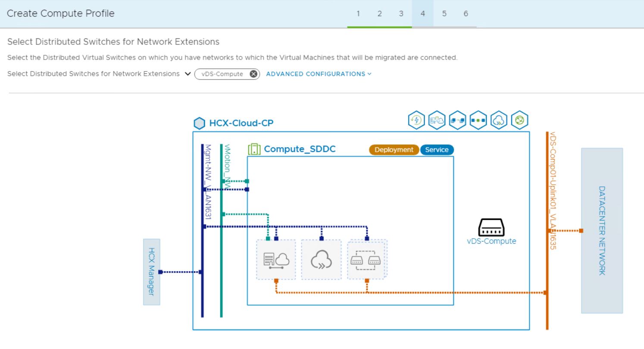Select the vDS-Compute switch icon in the diagram
644x349 pixels.
coord(491,227)
